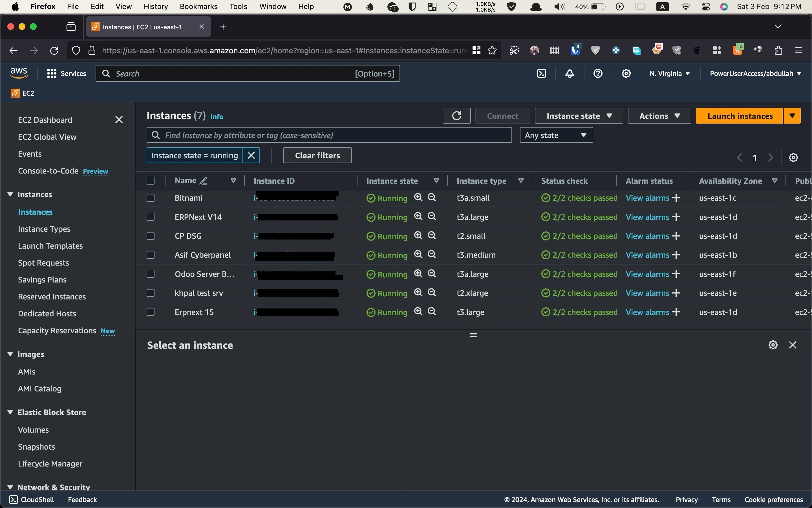Add alarm plus icon for Bitnami

pos(676,198)
